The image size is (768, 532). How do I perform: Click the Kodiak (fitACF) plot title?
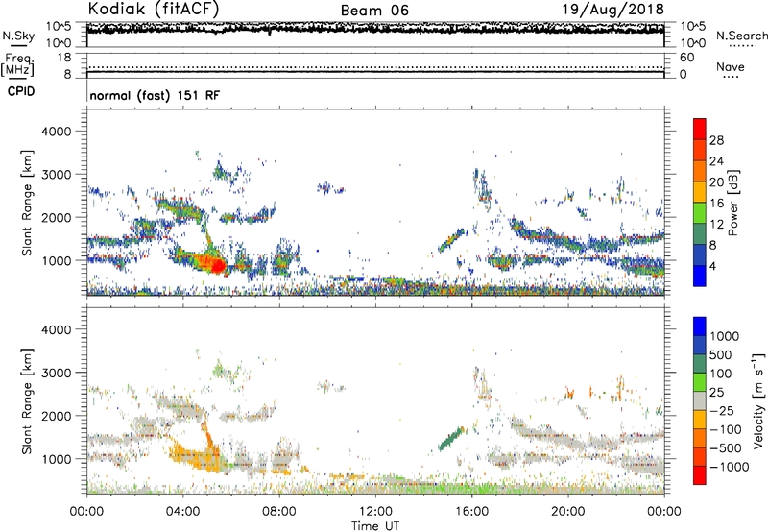click(x=154, y=10)
